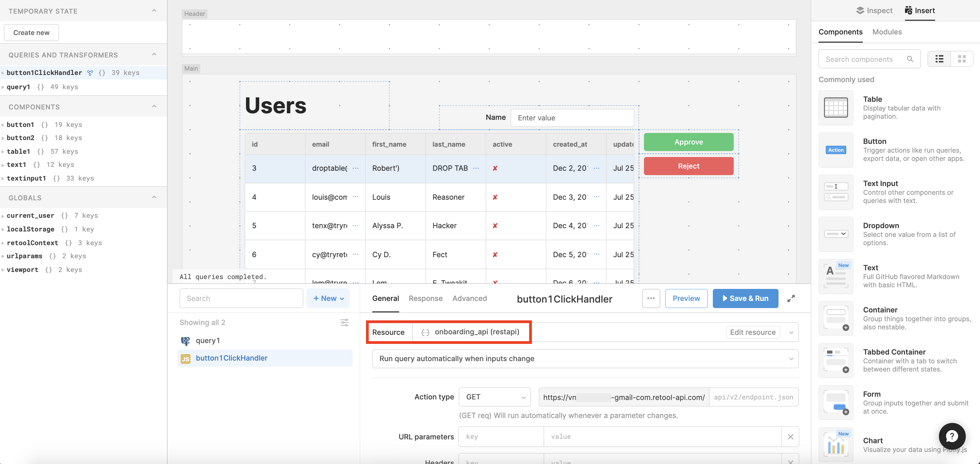The width and height of the screenshot is (980, 464).
Task: Click the green Approve button
Action: [x=688, y=142]
